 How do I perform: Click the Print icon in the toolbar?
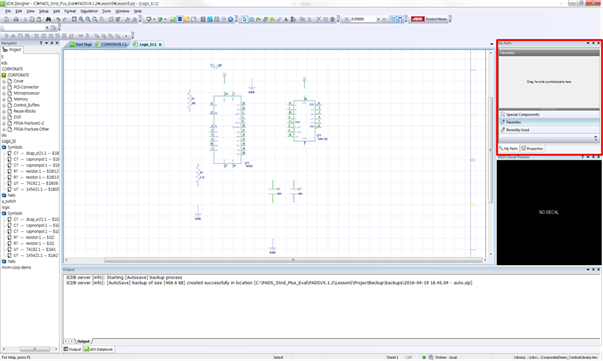point(16,19)
